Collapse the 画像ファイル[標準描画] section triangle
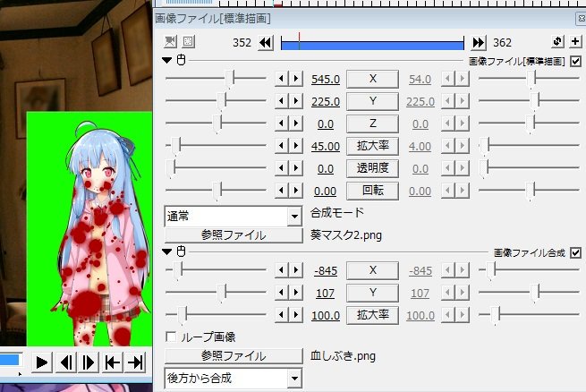The width and height of the screenshot is (586, 392). pyautogui.click(x=167, y=60)
